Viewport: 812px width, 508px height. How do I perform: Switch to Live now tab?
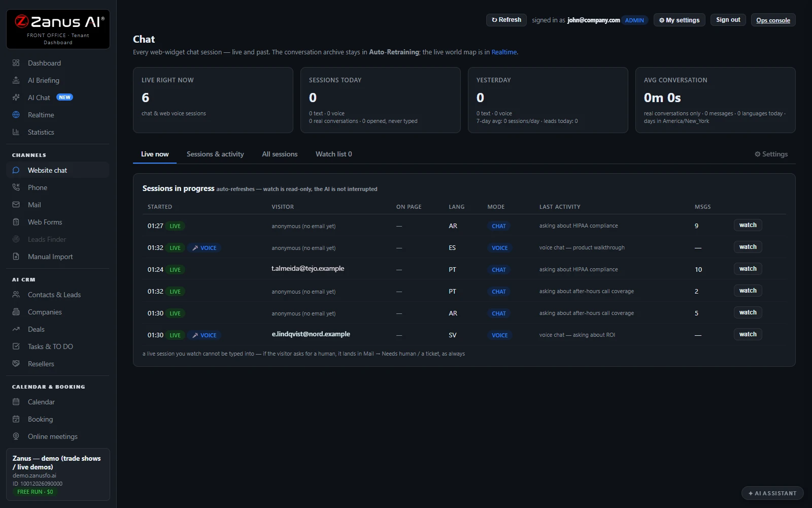pyautogui.click(x=155, y=154)
